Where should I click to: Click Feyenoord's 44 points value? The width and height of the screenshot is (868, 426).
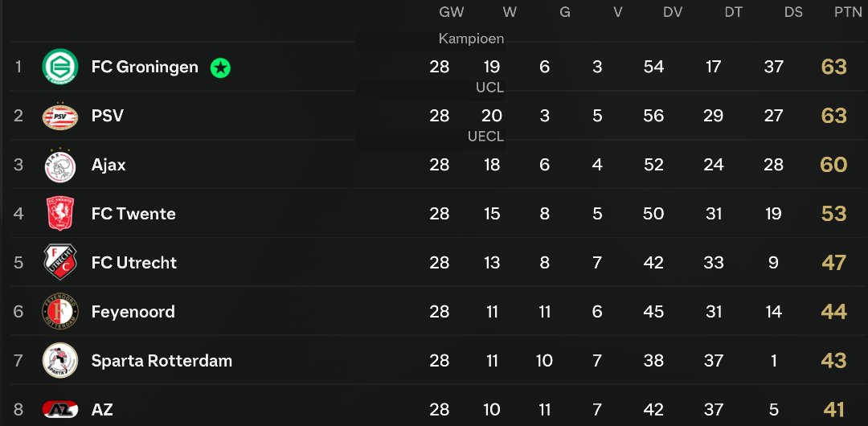(834, 312)
